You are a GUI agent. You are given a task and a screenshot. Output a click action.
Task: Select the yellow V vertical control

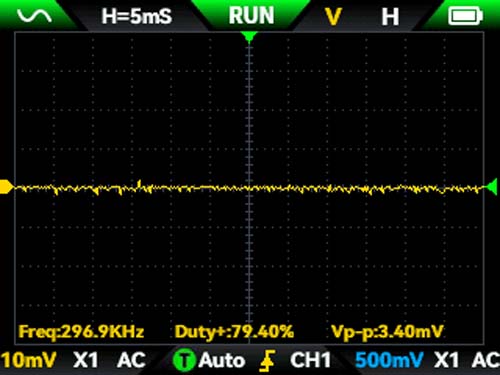(333, 16)
